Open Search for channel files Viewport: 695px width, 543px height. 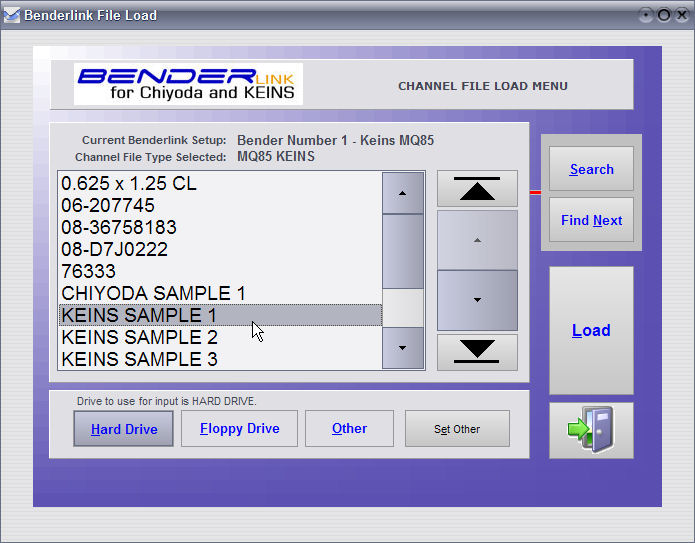coord(591,169)
